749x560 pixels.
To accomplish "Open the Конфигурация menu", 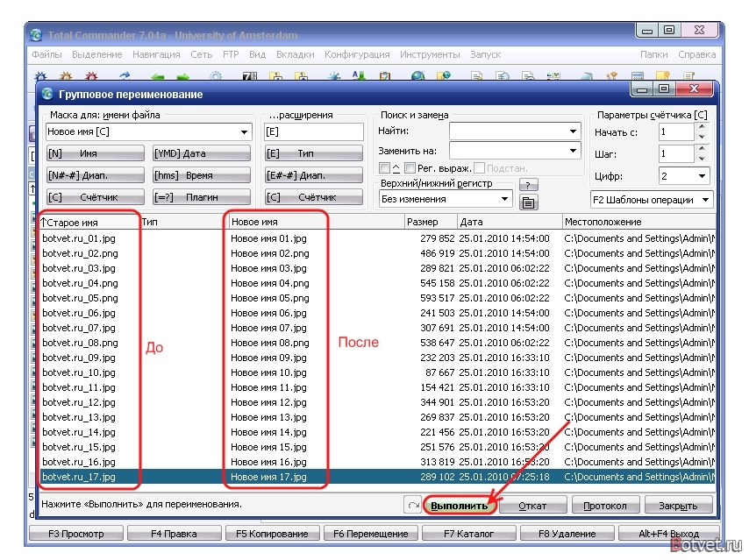I will 357,54.
